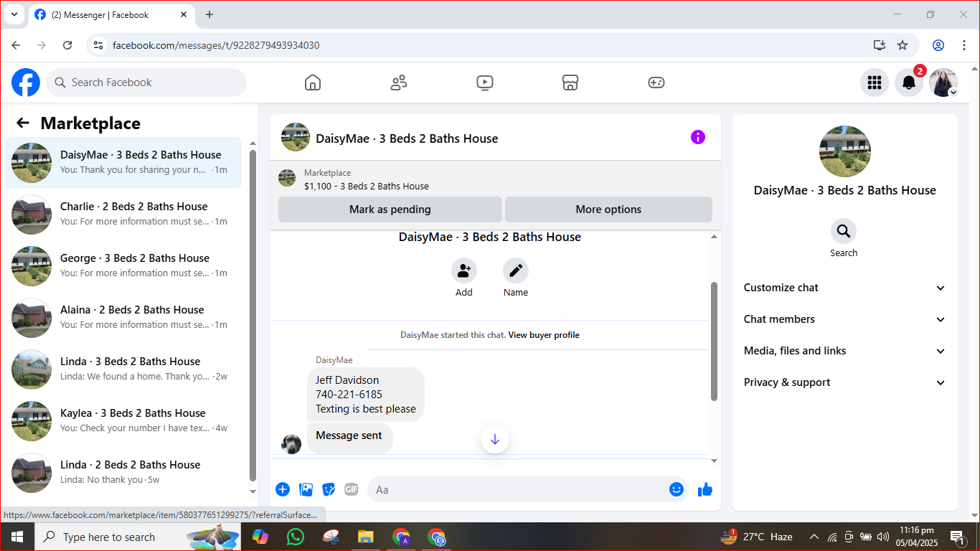
Task: Reload the page in browser
Action: coord(67,45)
